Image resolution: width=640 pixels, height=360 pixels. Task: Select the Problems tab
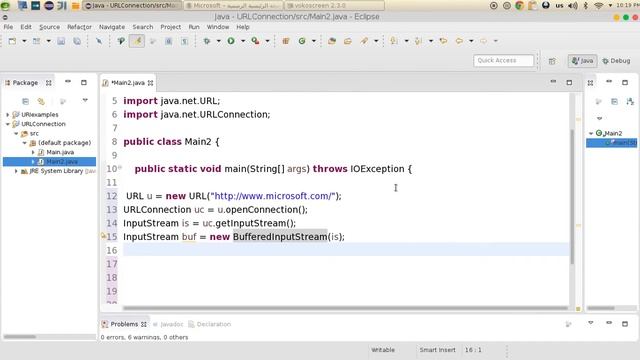pos(124,324)
